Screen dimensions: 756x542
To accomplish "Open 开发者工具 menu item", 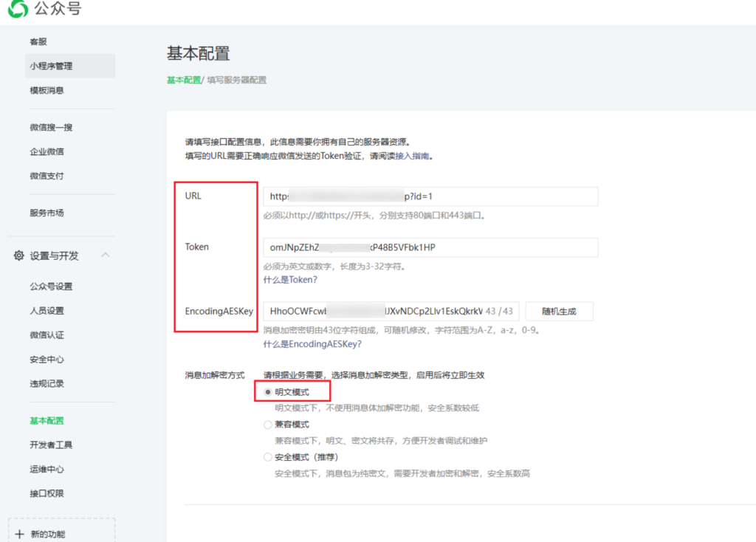I will click(51, 445).
